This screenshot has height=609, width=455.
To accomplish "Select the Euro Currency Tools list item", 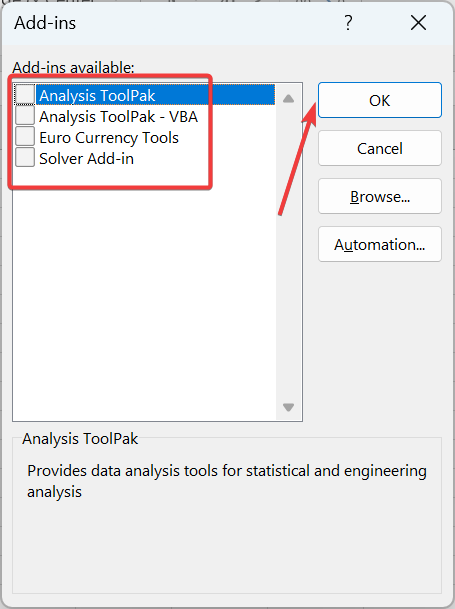I will pyautogui.click(x=109, y=137).
